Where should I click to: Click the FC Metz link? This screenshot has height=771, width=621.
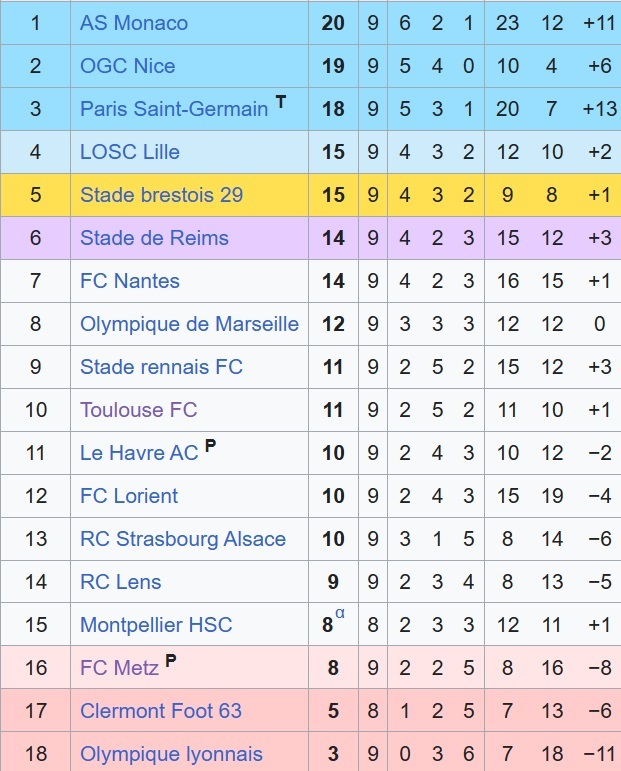(x=119, y=668)
